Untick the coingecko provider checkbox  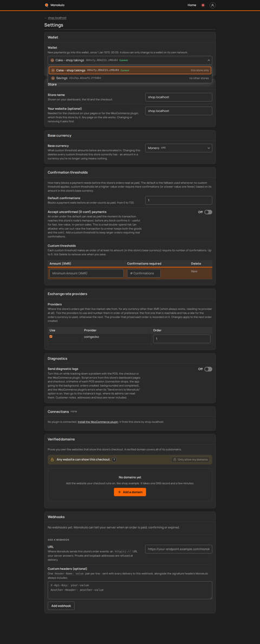tap(51, 336)
